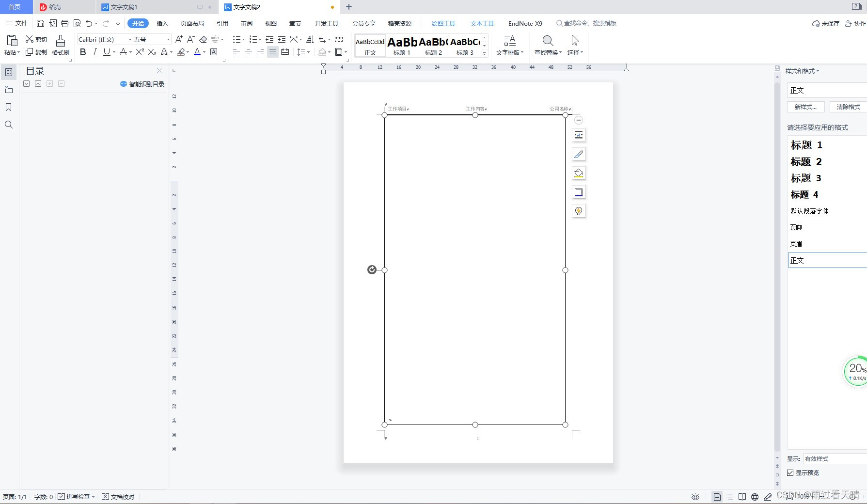Click the text highlight color button
The height and width of the screenshot is (504, 867).
click(181, 52)
